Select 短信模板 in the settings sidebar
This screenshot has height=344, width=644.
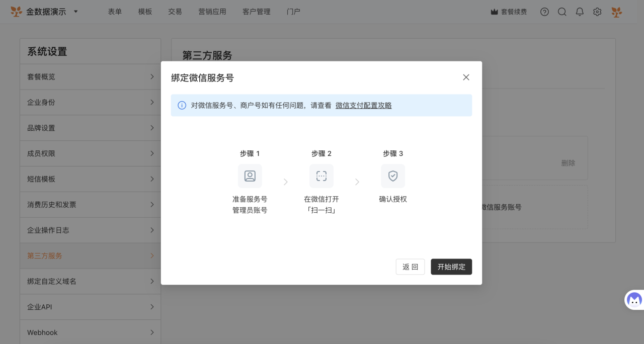coord(91,179)
